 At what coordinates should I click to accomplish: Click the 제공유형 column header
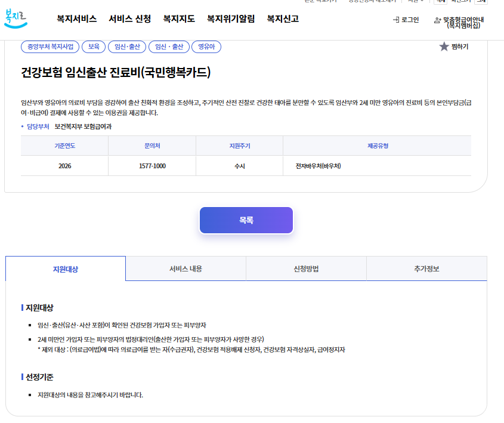click(x=378, y=146)
